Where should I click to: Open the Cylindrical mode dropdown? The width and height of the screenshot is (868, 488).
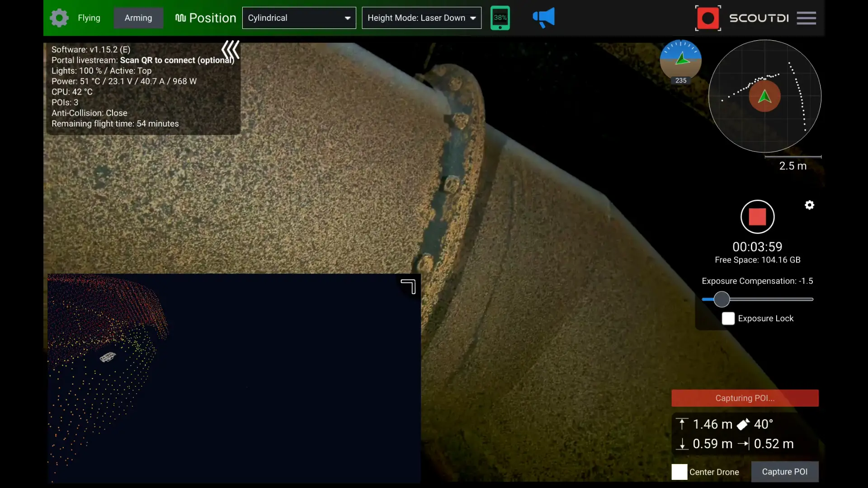[x=299, y=18]
